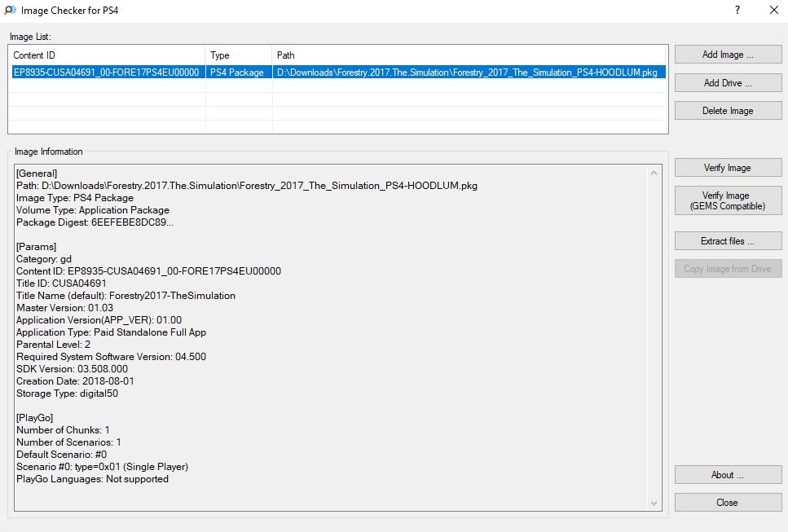Click the SDK Version: 03.508.000 line

pos(72,369)
